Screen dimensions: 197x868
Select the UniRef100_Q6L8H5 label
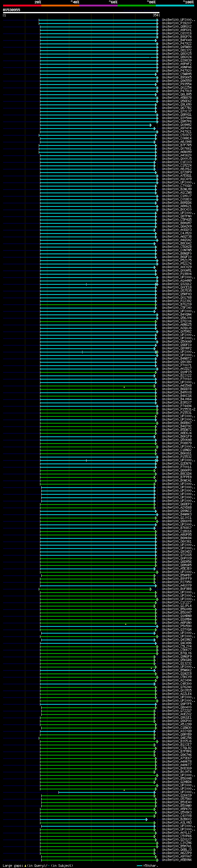[x=177, y=94]
